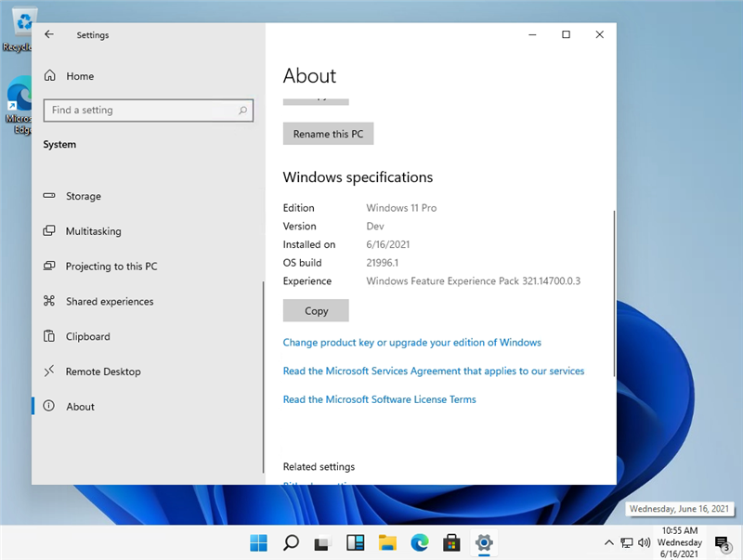The width and height of the screenshot is (743, 560).
Task: Open Search from the taskbar
Action: coord(291,542)
